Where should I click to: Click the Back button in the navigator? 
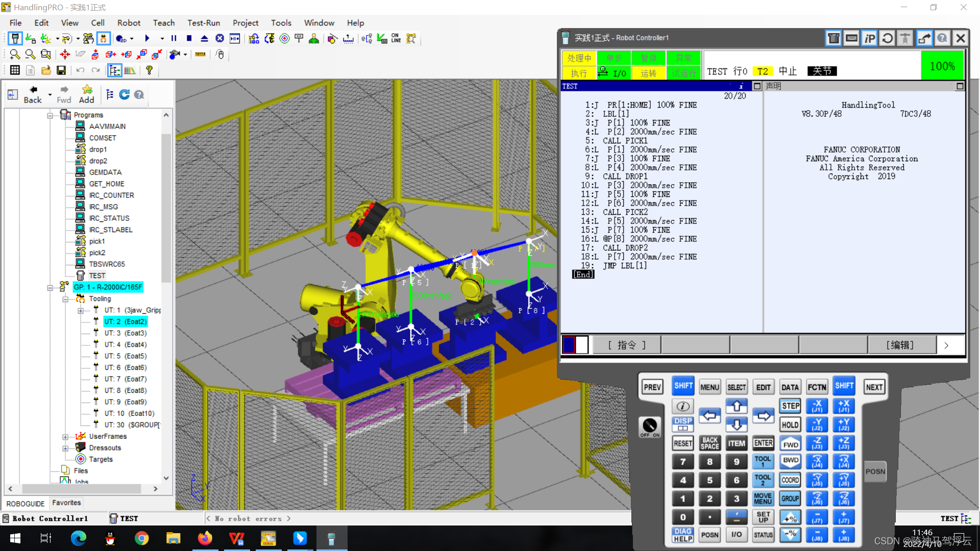pyautogui.click(x=33, y=95)
